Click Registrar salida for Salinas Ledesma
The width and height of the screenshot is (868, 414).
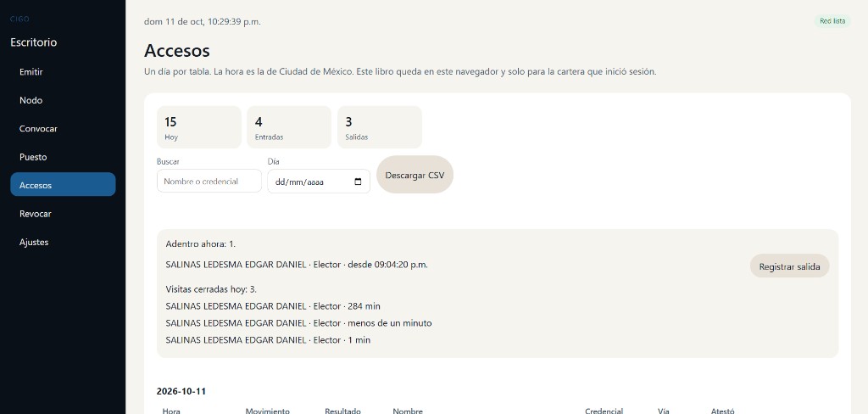tap(789, 266)
